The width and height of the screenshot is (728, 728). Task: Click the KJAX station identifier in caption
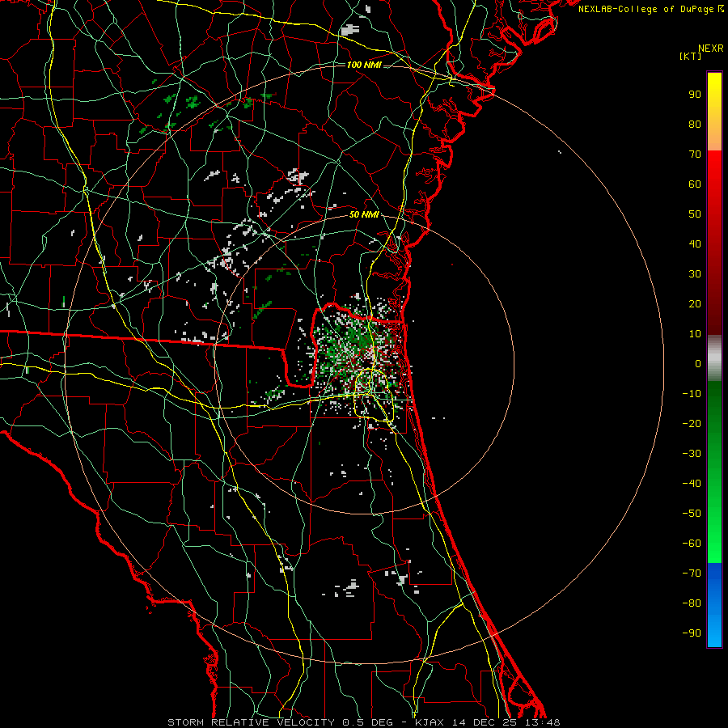tap(430, 722)
